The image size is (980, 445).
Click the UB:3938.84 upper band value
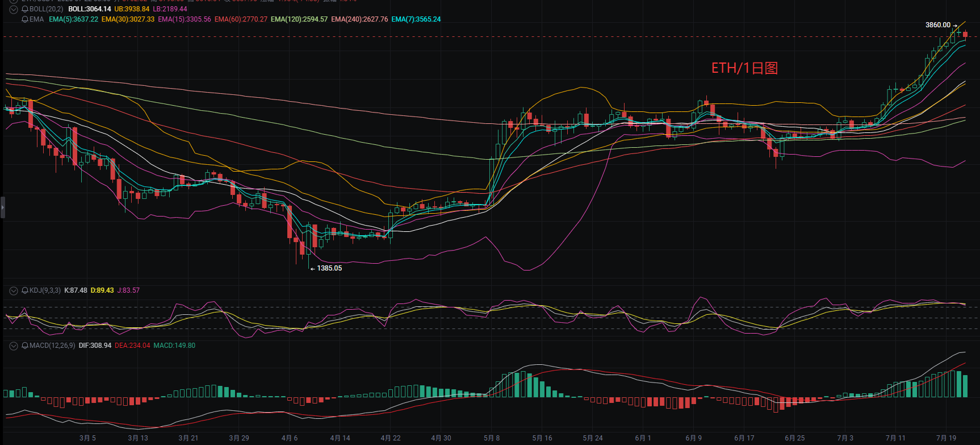tap(132, 9)
